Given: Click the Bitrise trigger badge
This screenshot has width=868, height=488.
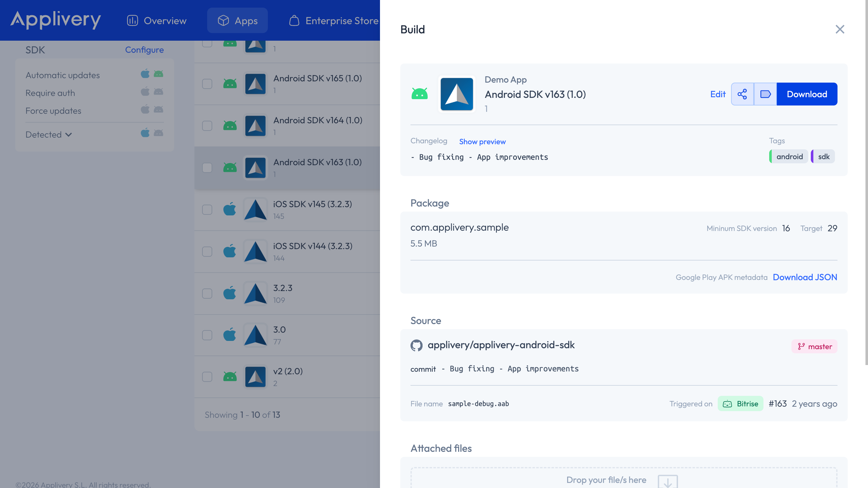Looking at the screenshot, I should pos(740,403).
